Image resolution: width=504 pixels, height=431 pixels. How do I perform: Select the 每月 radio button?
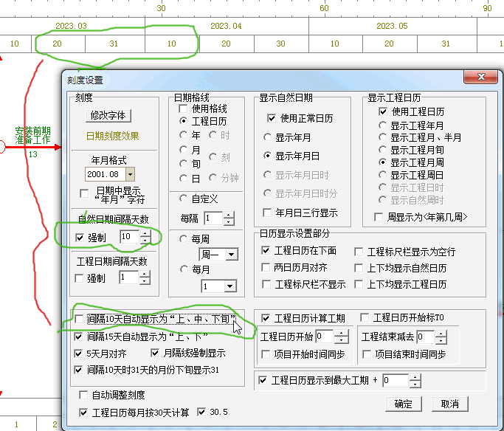[184, 269]
